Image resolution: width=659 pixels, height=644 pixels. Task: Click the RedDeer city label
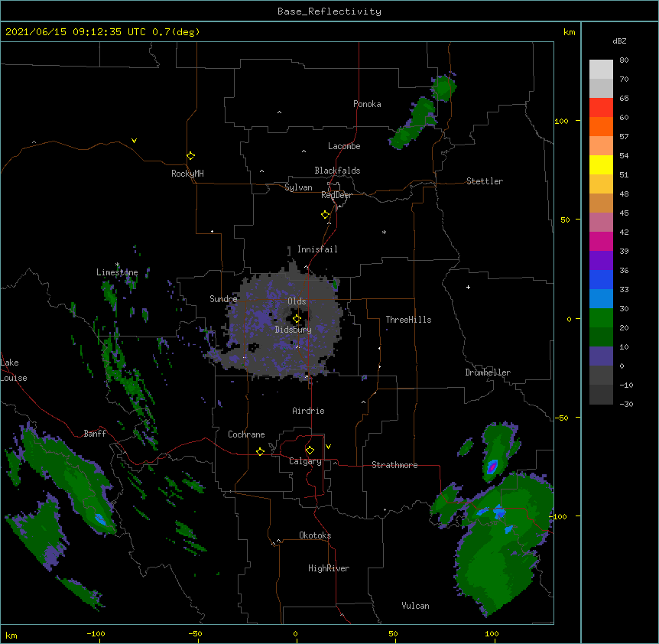(336, 195)
